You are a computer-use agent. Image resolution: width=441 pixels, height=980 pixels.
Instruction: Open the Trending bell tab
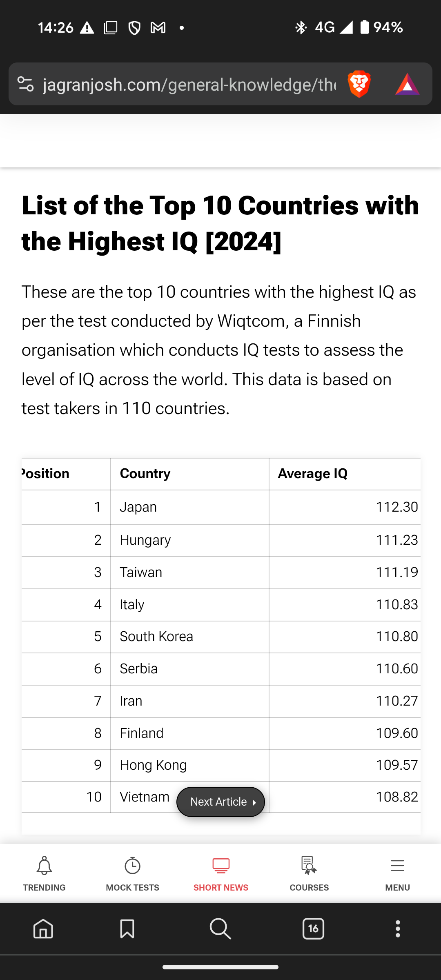44,873
